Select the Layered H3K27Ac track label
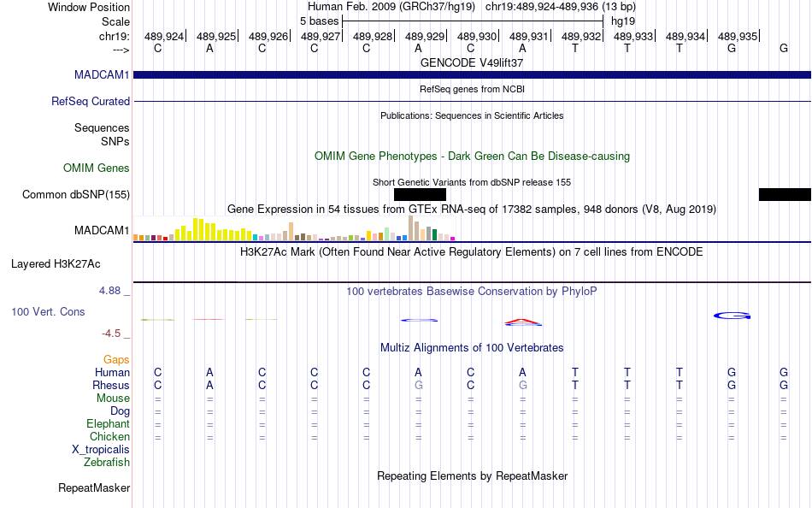Image resolution: width=812 pixels, height=508 pixels. 56,264
